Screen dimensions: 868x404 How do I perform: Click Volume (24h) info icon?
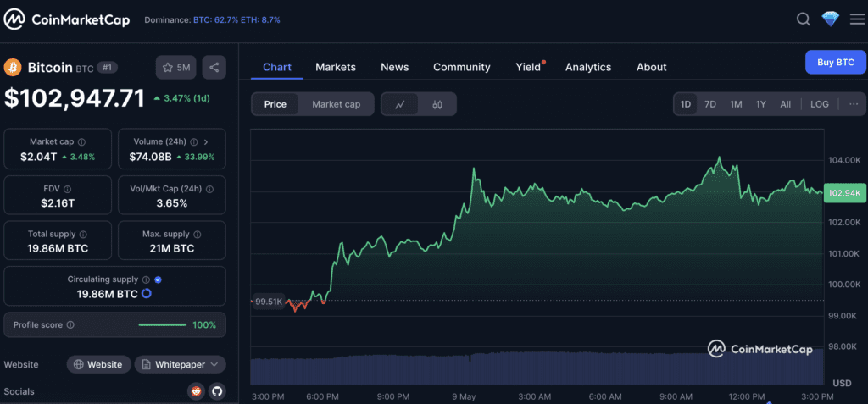click(x=194, y=141)
